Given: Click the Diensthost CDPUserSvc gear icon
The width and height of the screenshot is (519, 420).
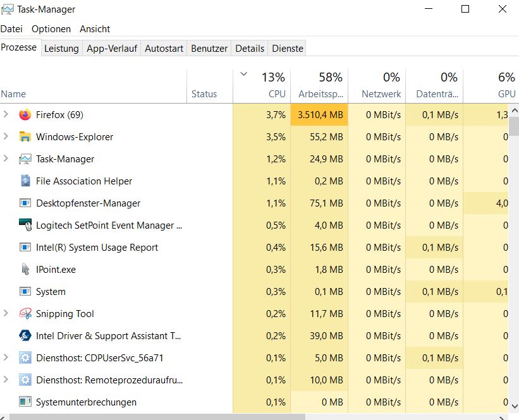Looking at the screenshot, I should point(25,358).
